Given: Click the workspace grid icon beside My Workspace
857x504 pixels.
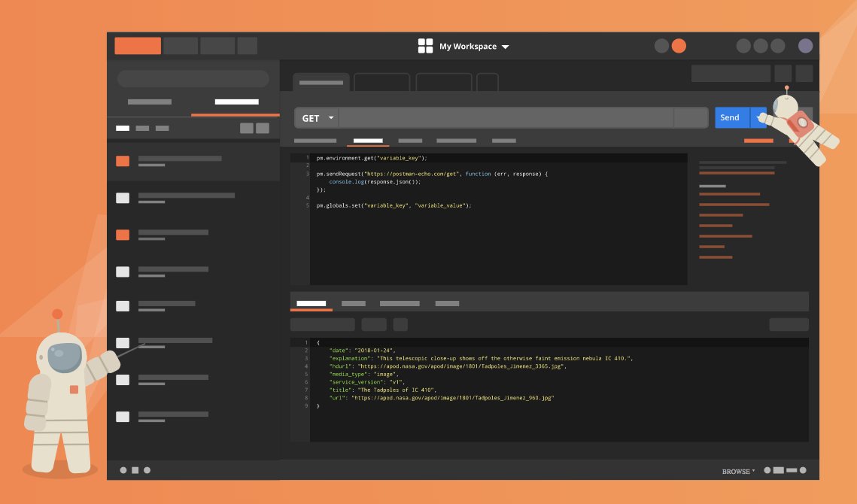Looking at the screenshot, I should click(x=425, y=46).
